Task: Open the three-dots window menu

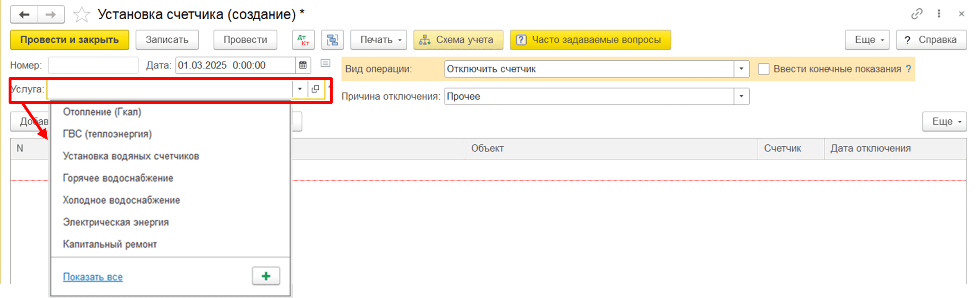Action: [939, 14]
